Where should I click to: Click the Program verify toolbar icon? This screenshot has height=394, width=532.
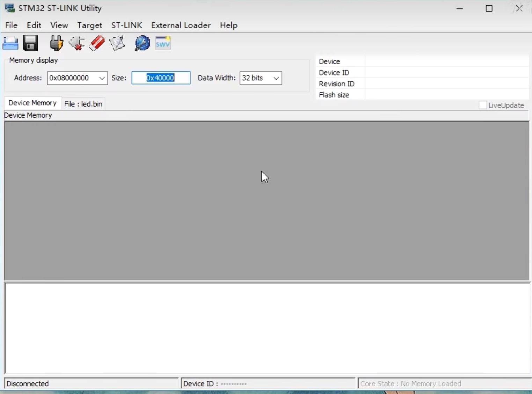tap(117, 43)
